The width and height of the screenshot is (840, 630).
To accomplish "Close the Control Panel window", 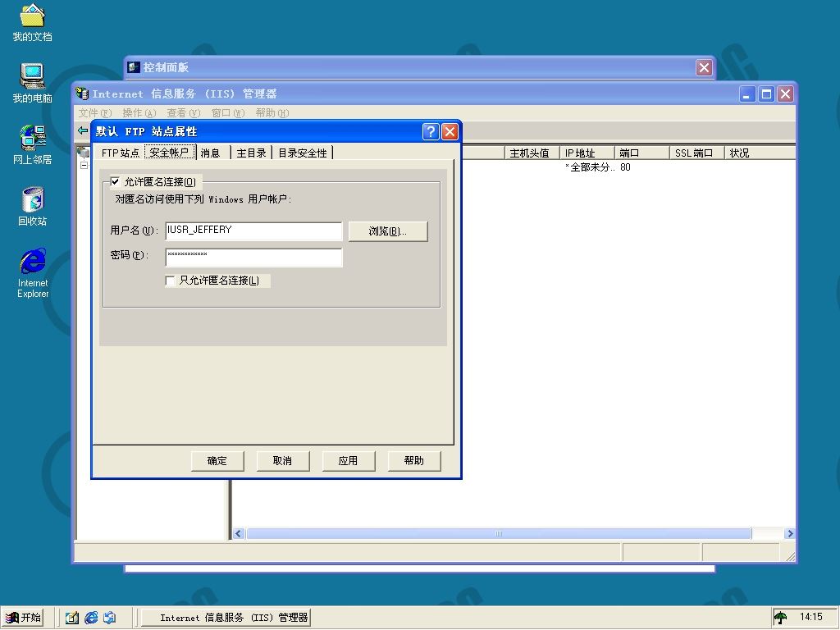I will click(704, 67).
